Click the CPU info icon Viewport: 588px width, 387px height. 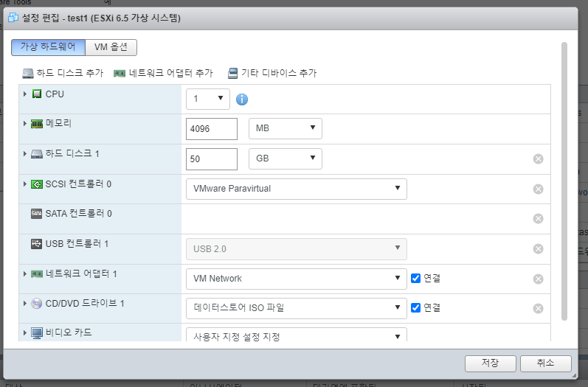[242, 100]
